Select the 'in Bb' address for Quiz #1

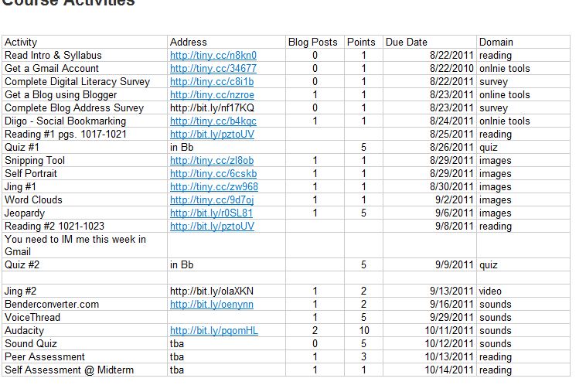(182, 147)
